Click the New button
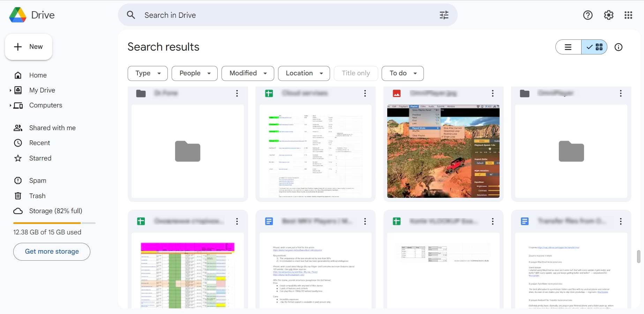The height and width of the screenshot is (314, 644). click(x=28, y=46)
